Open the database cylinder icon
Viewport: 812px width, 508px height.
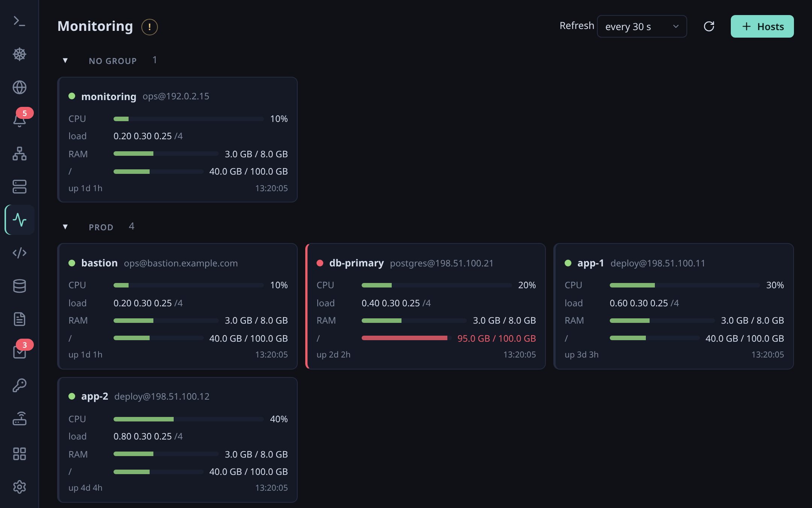(19, 286)
